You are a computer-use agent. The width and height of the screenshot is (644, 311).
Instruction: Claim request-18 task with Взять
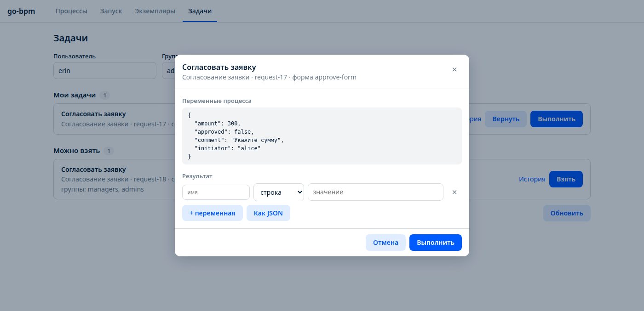click(x=566, y=179)
